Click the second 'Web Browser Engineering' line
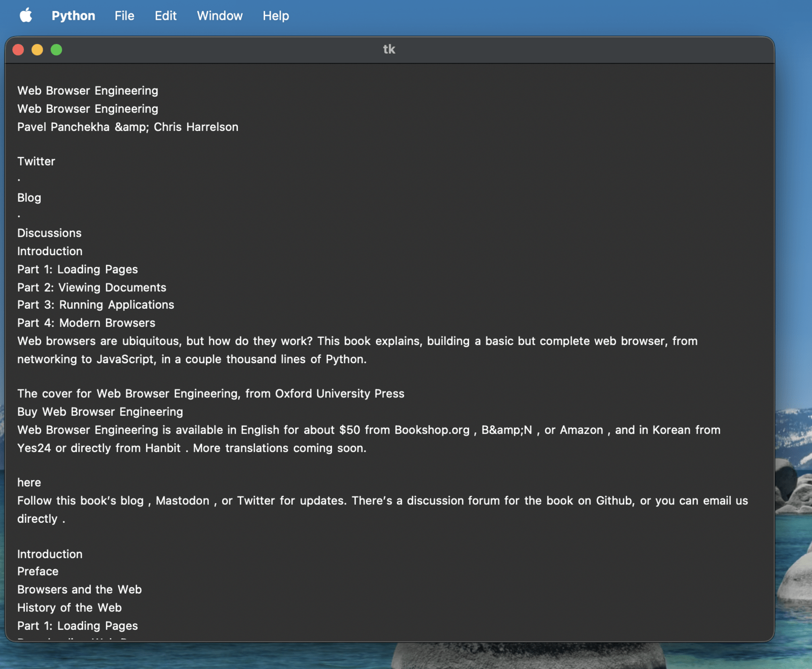This screenshot has height=669, width=812. coord(88,109)
